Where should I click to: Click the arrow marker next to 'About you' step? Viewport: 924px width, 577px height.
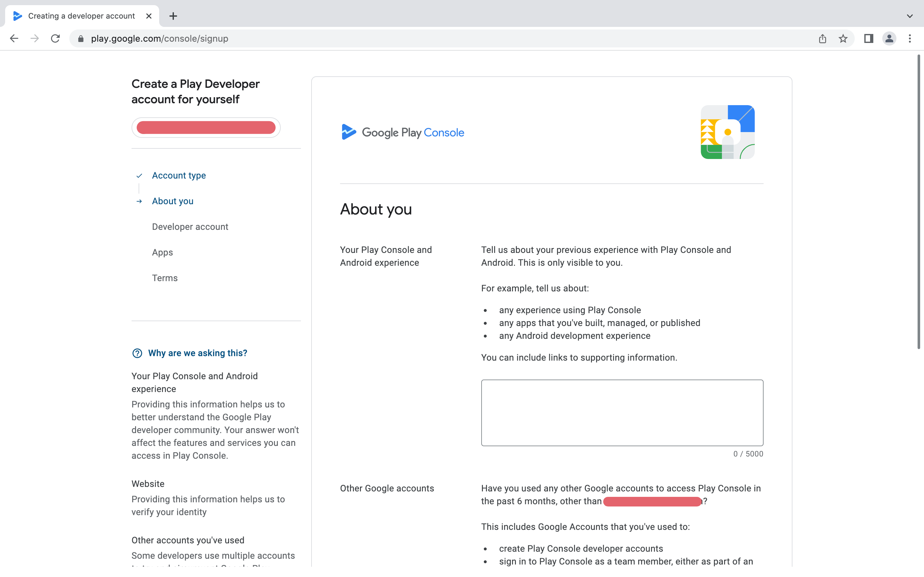click(x=139, y=201)
